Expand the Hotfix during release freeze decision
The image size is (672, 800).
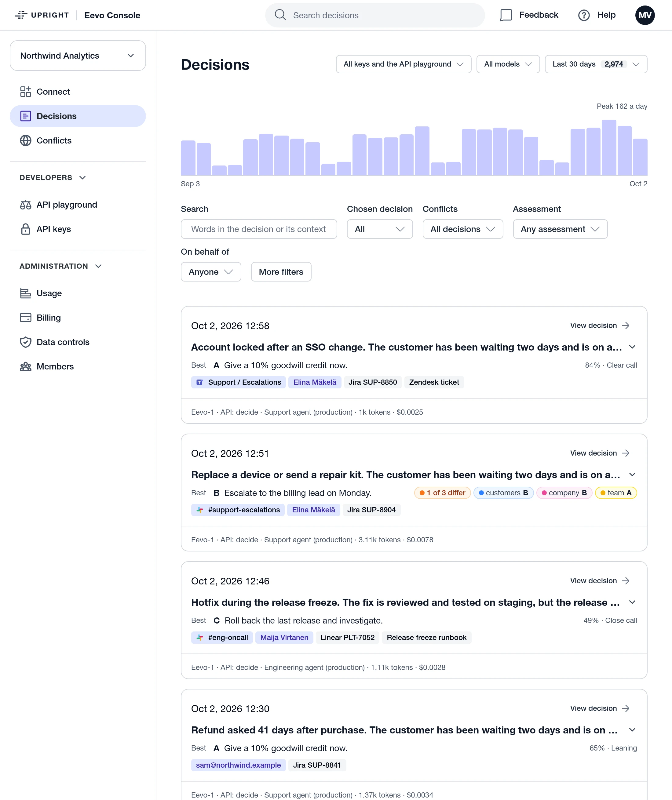click(632, 602)
